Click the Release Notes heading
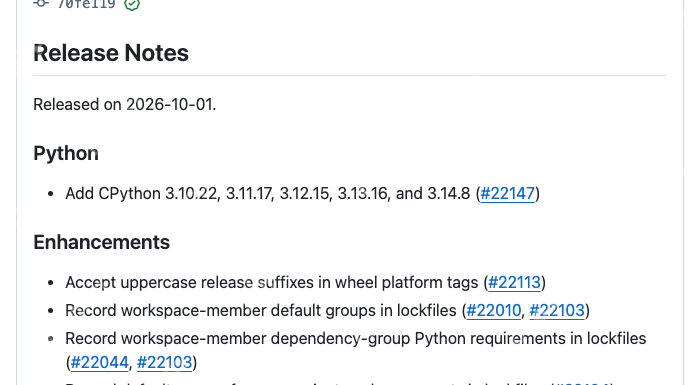Image resolution: width=700 pixels, height=385 pixels. (x=111, y=53)
